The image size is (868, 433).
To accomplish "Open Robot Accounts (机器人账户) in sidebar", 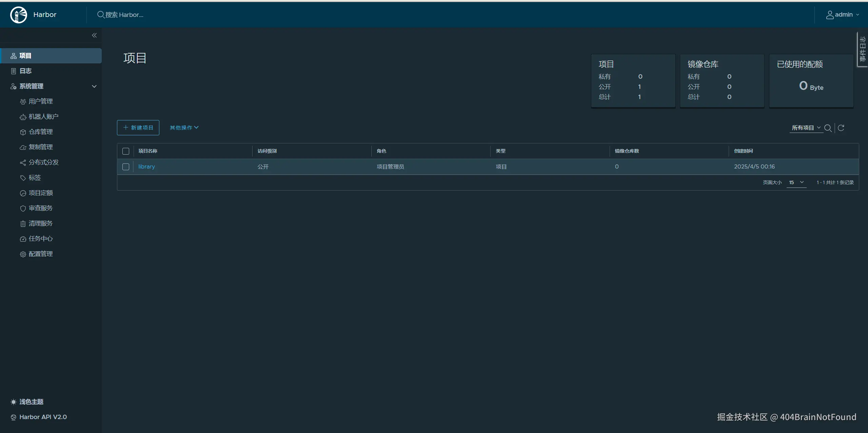I will (x=43, y=117).
